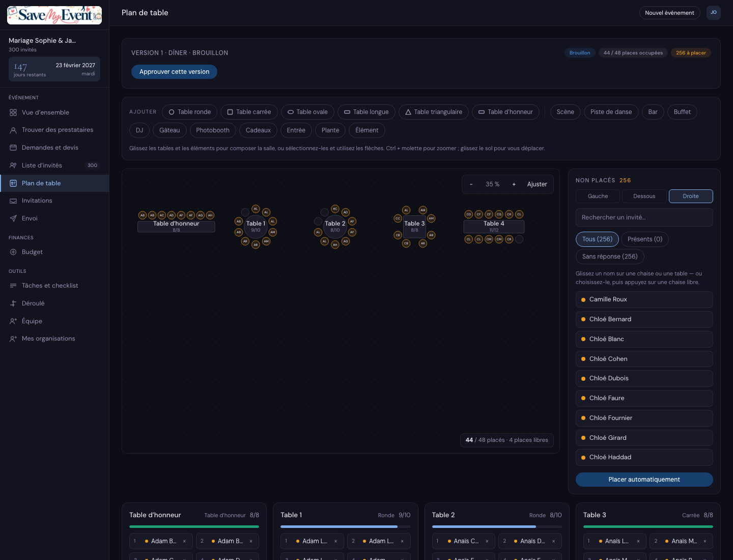Add a Table triangulaire to the plan
Viewport: 733px width, 560px height.
pyautogui.click(x=434, y=112)
